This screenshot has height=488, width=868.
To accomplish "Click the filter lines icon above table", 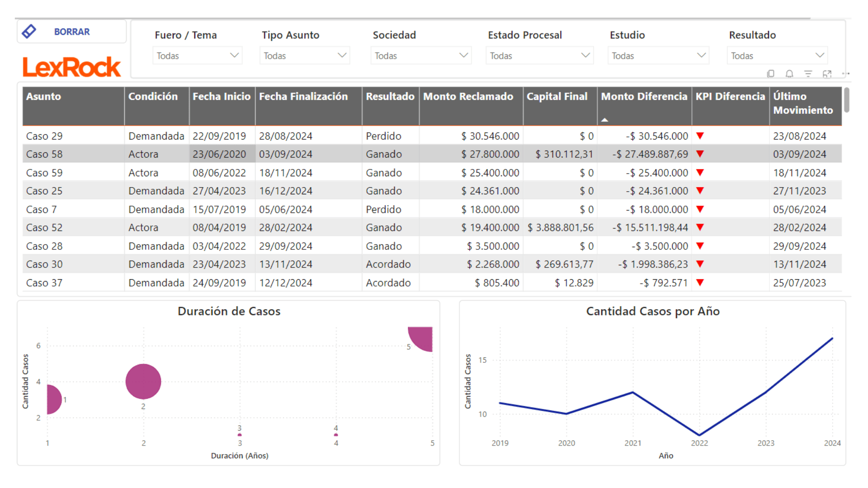I will click(808, 74).
